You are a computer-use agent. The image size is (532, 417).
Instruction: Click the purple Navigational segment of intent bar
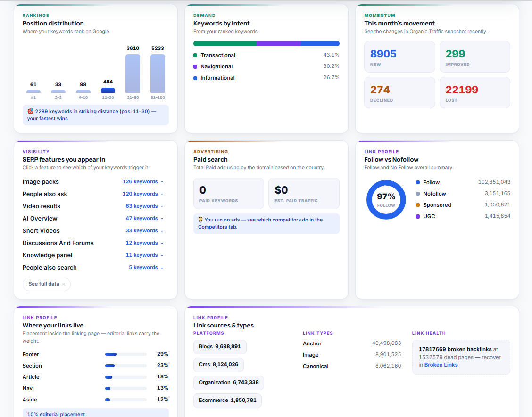pos(278,43)
